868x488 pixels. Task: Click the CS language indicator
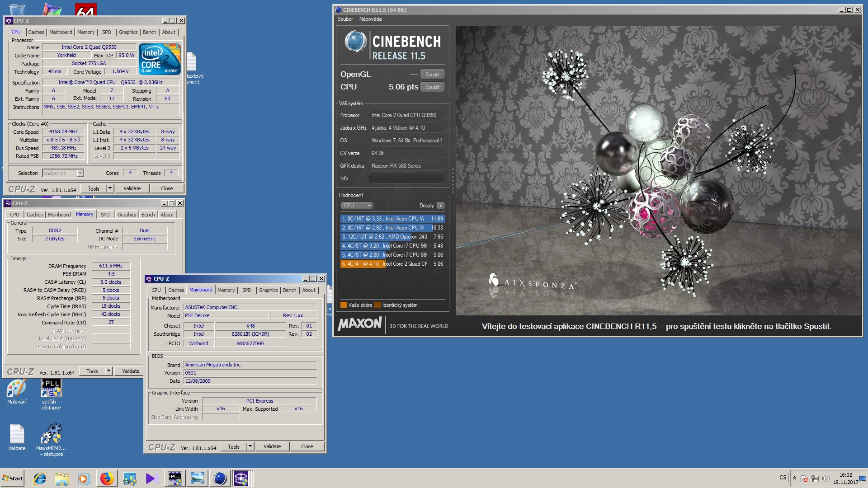tap(783, 478)
